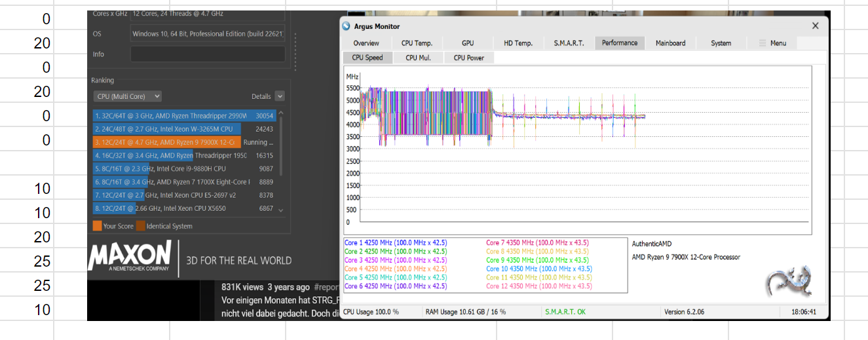Select ranking entry AMD Ryzen Threadripper 2990W
868x340 pixels.
click(184, 115)
